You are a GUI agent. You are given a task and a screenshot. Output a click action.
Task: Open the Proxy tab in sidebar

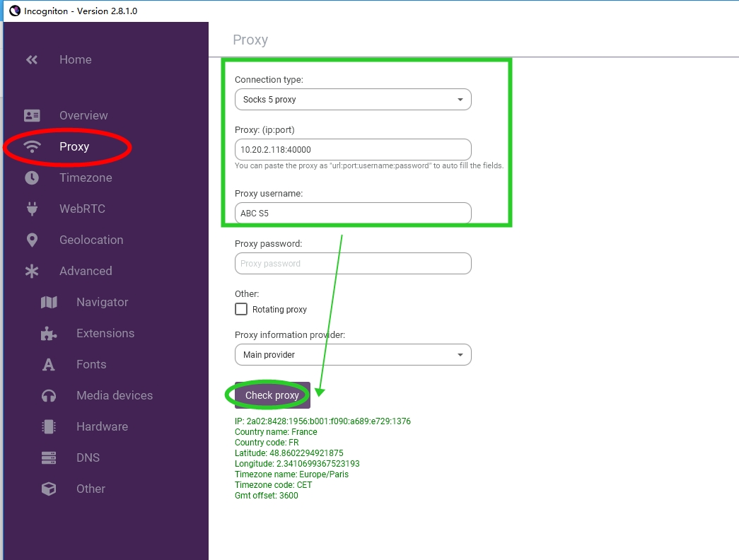[74, 146]
